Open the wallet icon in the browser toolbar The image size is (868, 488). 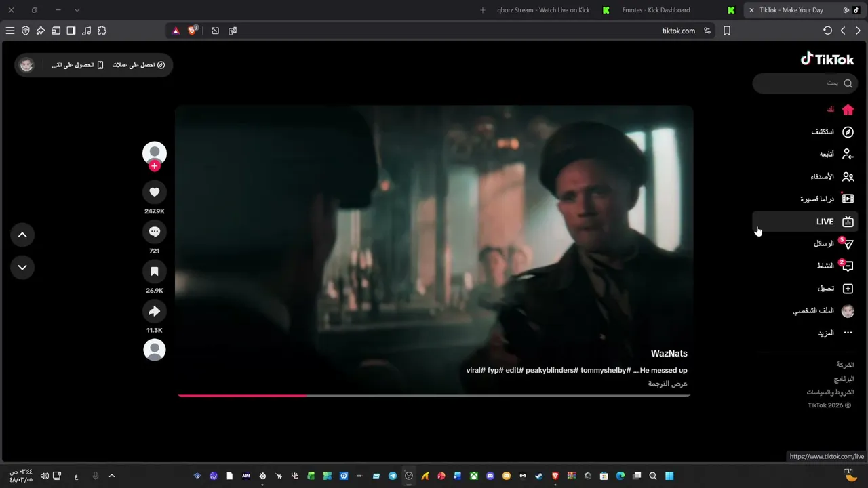(56, 30)
